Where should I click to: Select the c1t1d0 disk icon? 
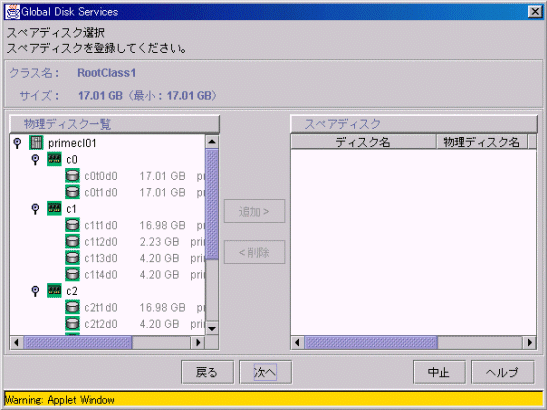[x=72, y=225]
